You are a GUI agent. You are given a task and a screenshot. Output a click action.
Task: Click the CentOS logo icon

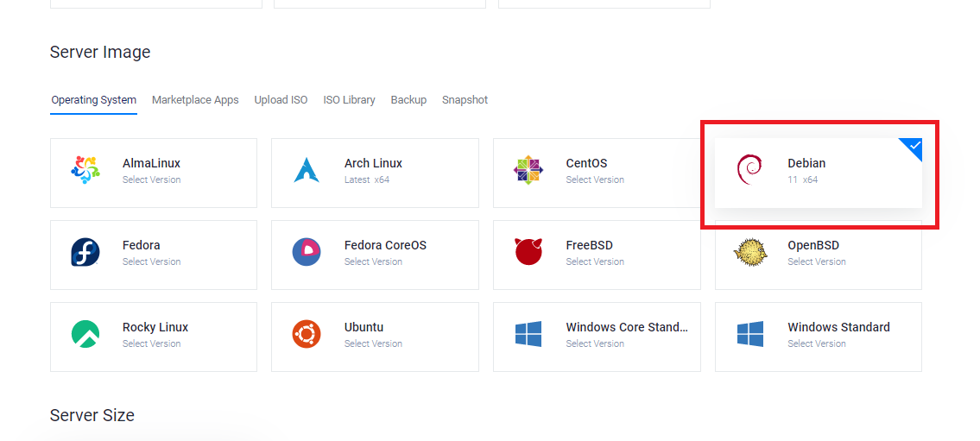(x=528, y=170)
